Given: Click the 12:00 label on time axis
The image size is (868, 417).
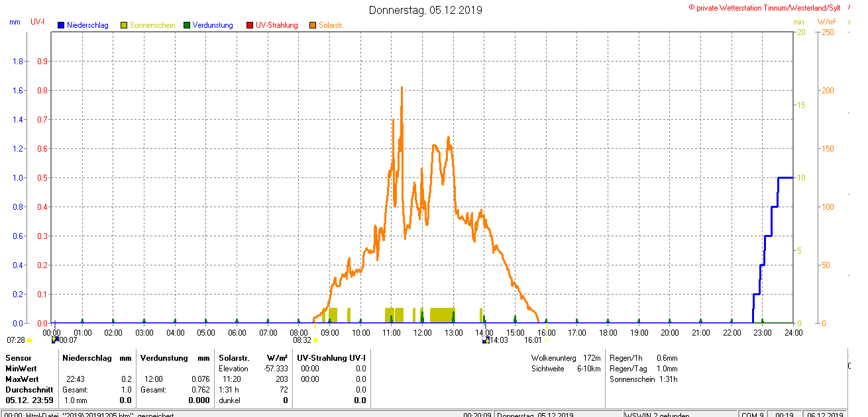Looking at the screenshot, I should coord(422,332).
